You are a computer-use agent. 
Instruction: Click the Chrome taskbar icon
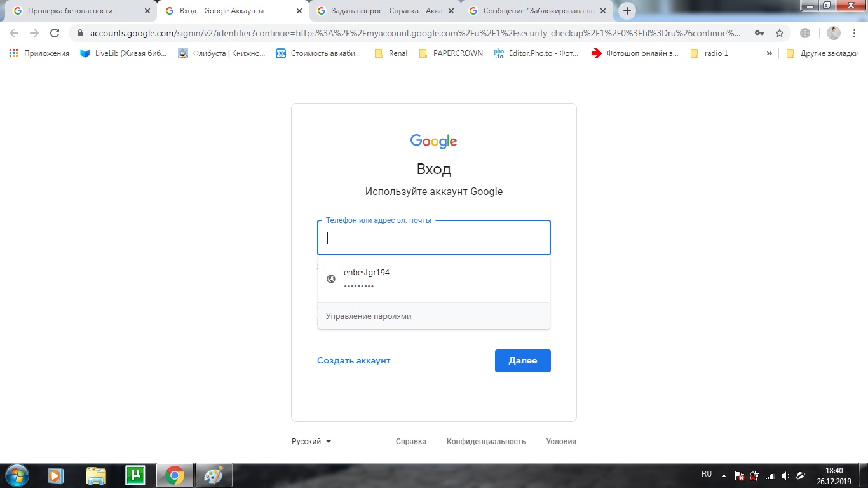tap(174, 475)
